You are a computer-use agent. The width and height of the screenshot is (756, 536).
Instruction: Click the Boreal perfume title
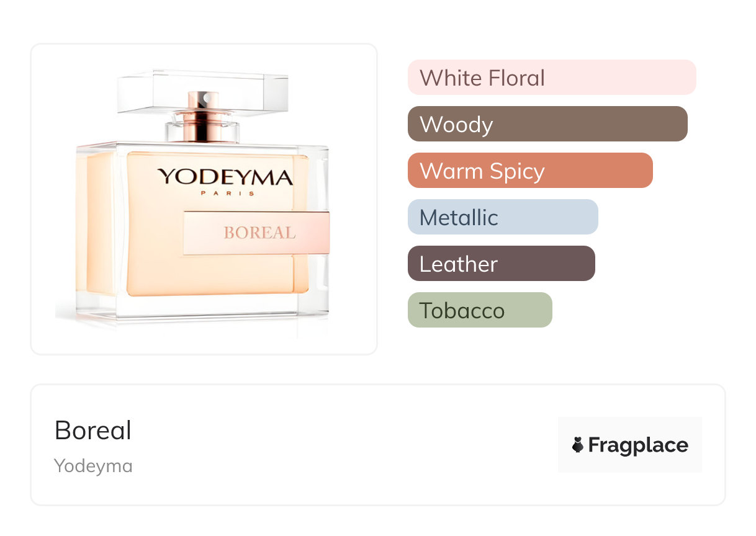[x=93, y=430]
